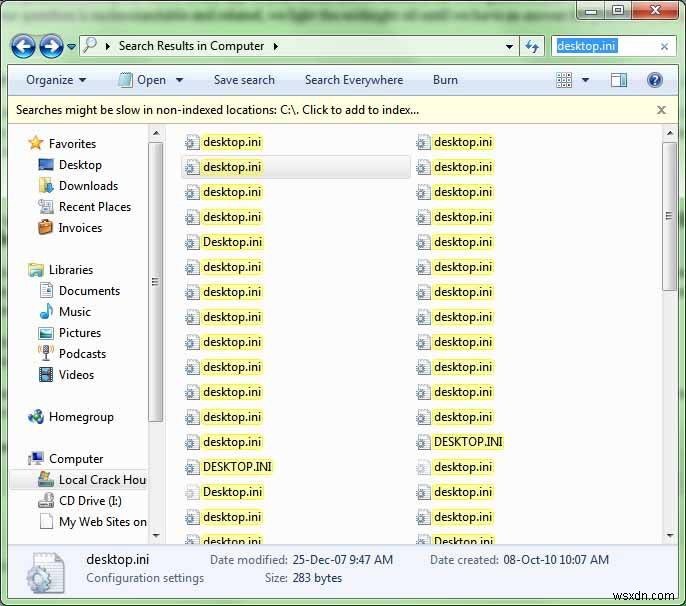
Task: Dismiss the non-indexed locations notice
Action: [662, 110]
